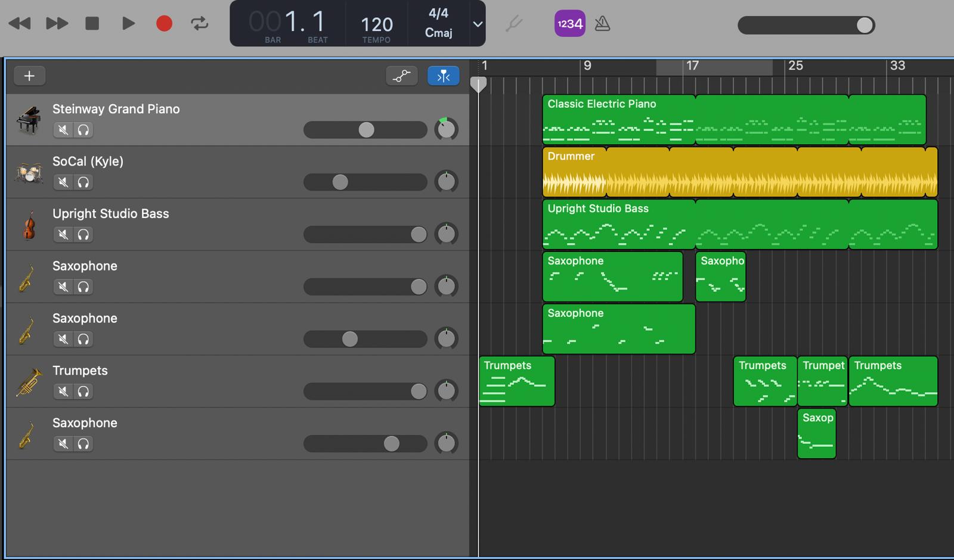Open the Cmaj key signature menu
Viewport: 954px width, 560px height.
click(x=438, y=33)
